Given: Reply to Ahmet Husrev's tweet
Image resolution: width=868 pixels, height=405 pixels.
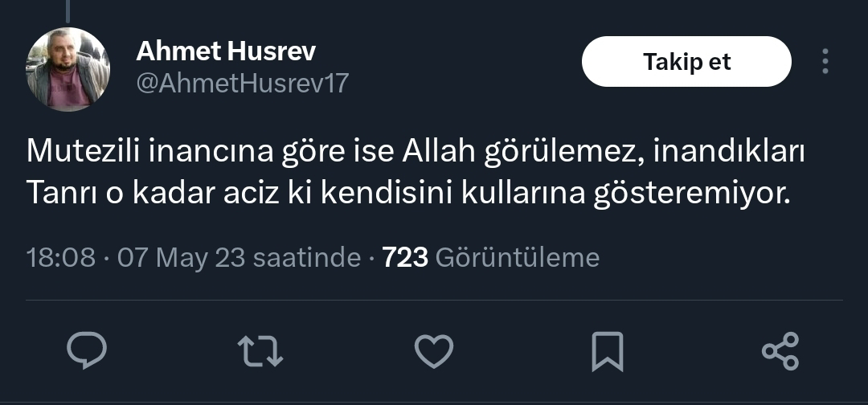Looking at the screenshot, I should (87, 351).
